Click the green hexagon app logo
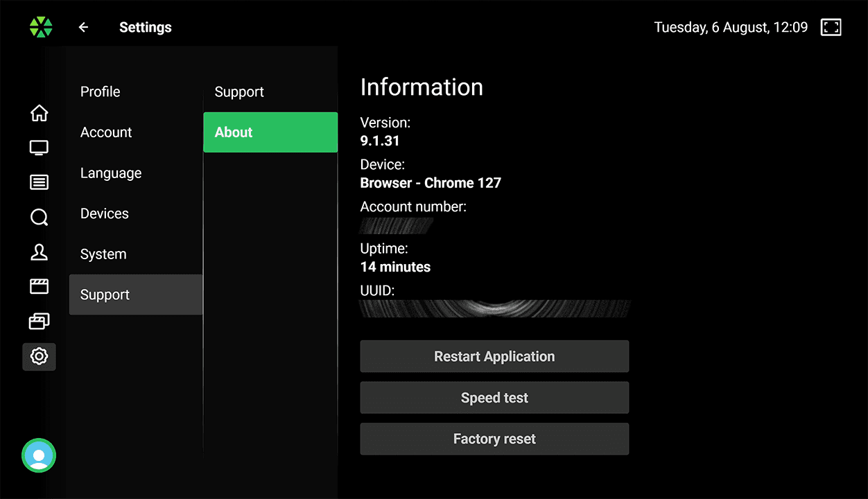 click(41, 28)
